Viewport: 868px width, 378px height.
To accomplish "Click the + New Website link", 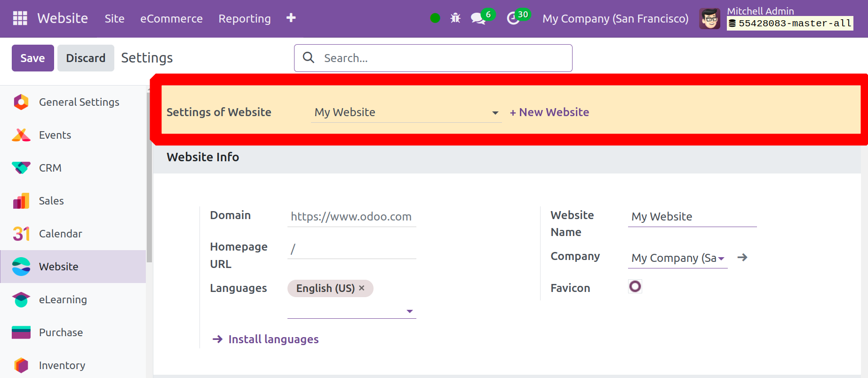I will (549, 112).
